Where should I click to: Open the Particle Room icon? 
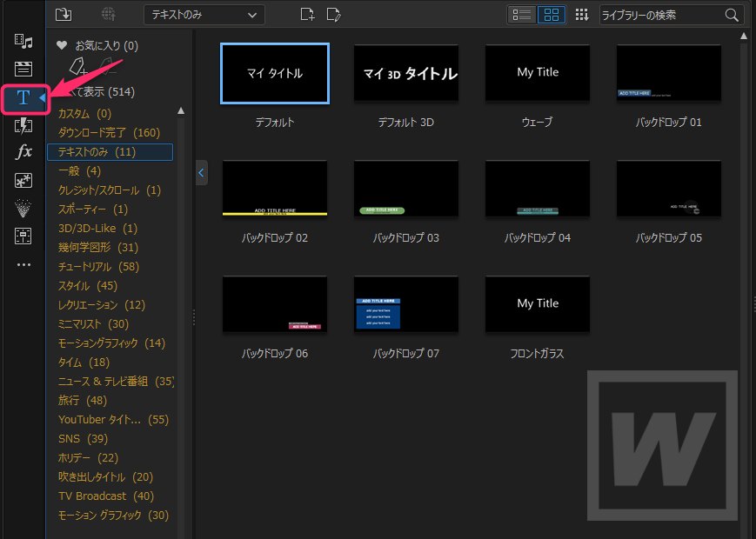coord(23,209)
